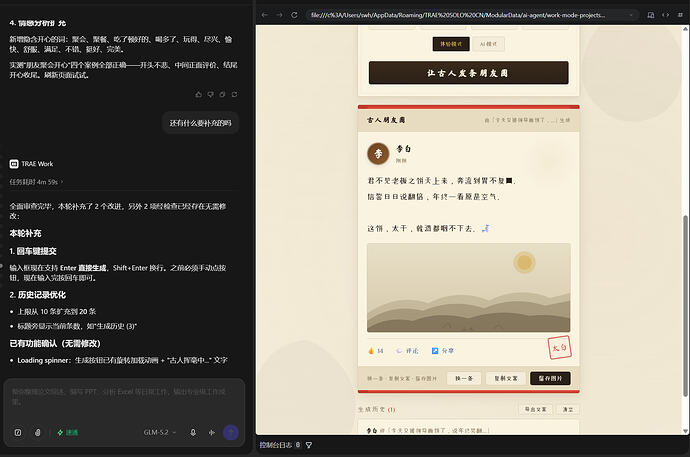Click the landscape illustration image in post
The height and width of the screenshot is (457, 690).
[x=469, y=288]
